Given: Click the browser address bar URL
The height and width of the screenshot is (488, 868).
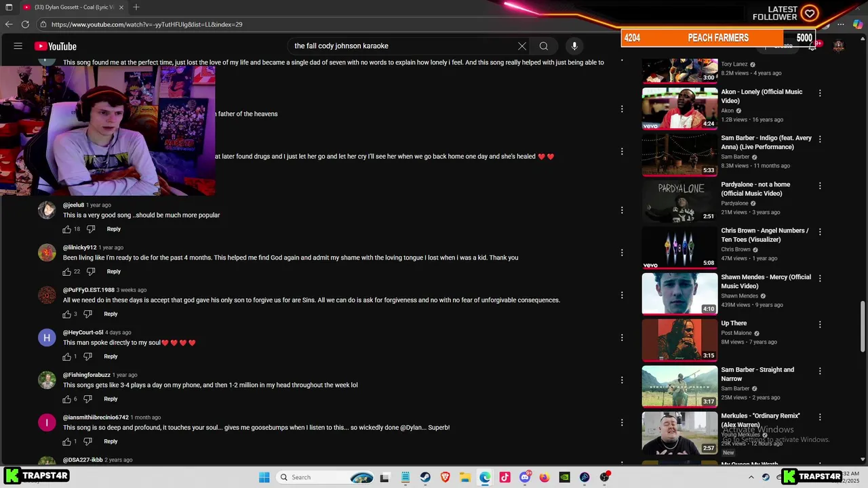Looking at the screenshot, I should (146, 24).
